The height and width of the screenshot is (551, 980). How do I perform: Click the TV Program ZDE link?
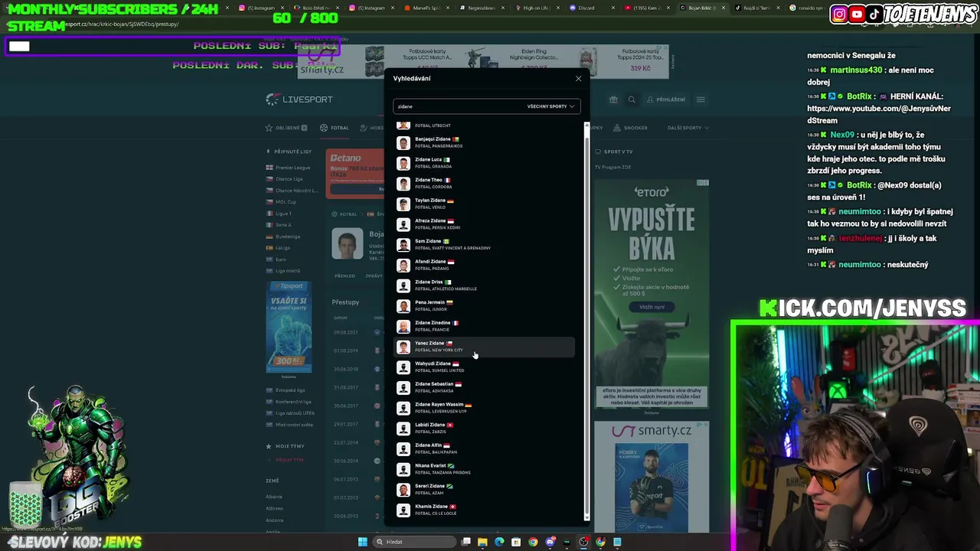[x=613, y=167]
